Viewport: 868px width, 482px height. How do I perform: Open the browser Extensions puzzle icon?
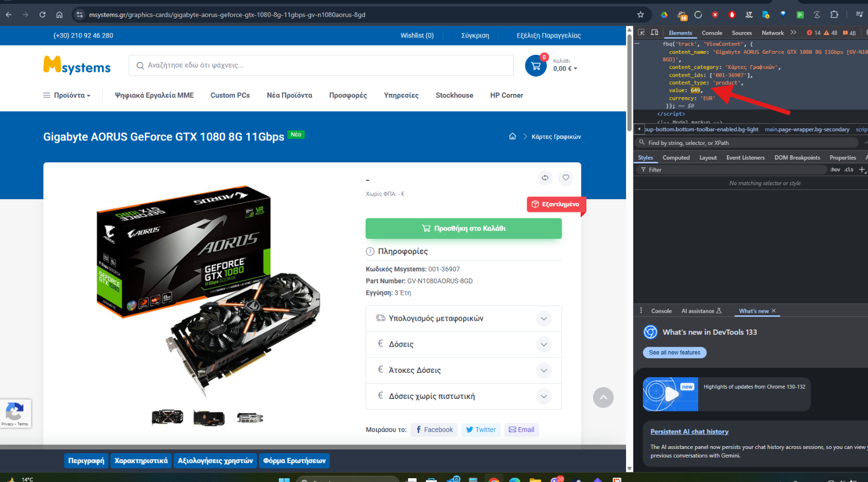coord(834,15)
